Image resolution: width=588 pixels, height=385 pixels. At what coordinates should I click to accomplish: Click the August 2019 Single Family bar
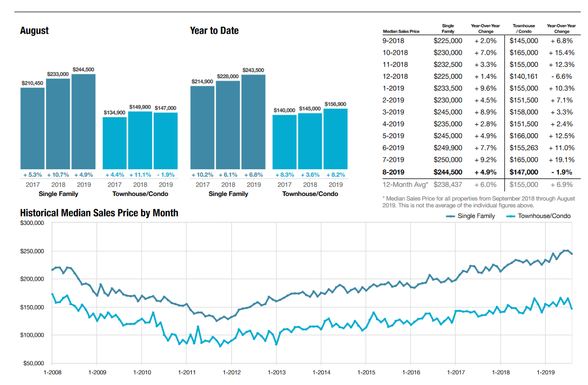(84, 121)
